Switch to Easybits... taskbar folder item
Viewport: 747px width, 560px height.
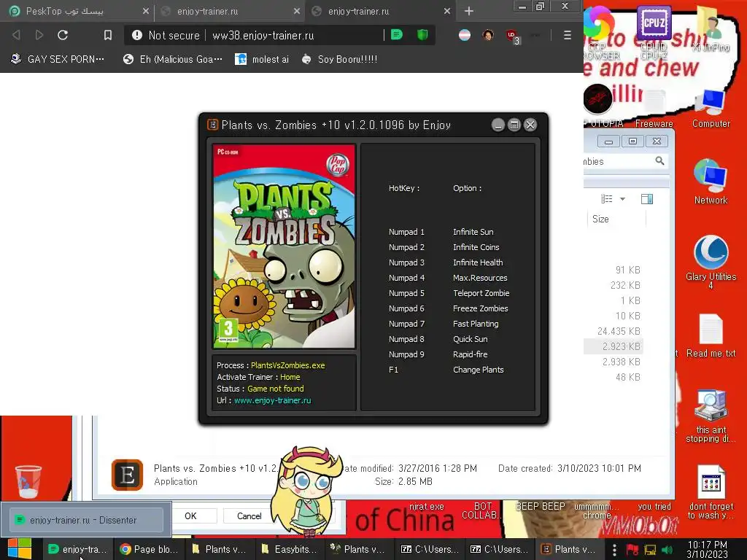tap(290, 549)
